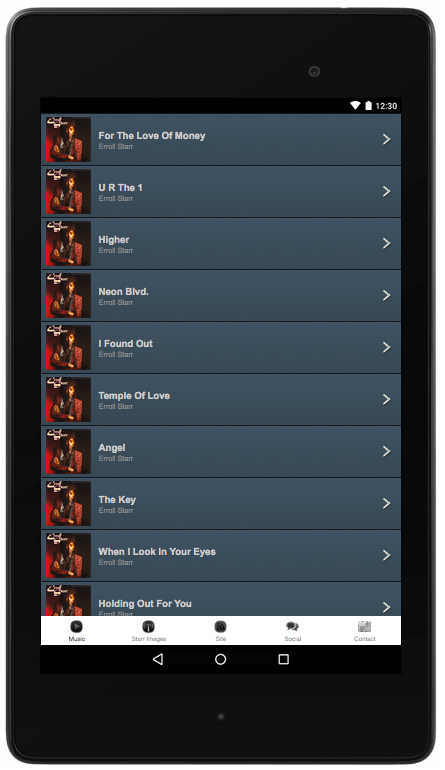Open the Neon Blvd. chevron arrow
Screen dimensions: 445x770
coord(387,295)
